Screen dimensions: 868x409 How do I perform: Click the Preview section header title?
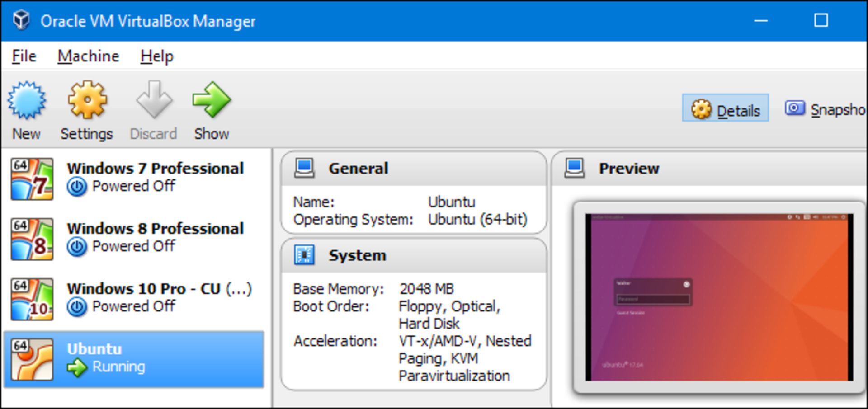click(x=629, y=169)
